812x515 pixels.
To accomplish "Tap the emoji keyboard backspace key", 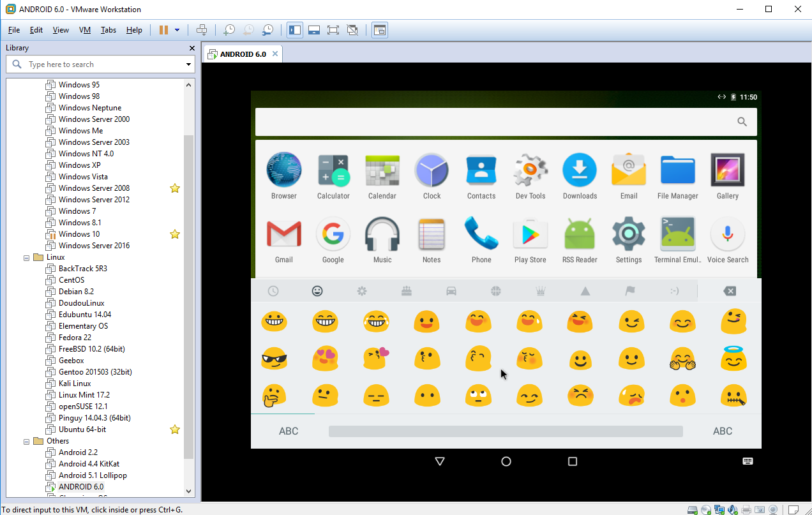I will [x=730, y=291].
